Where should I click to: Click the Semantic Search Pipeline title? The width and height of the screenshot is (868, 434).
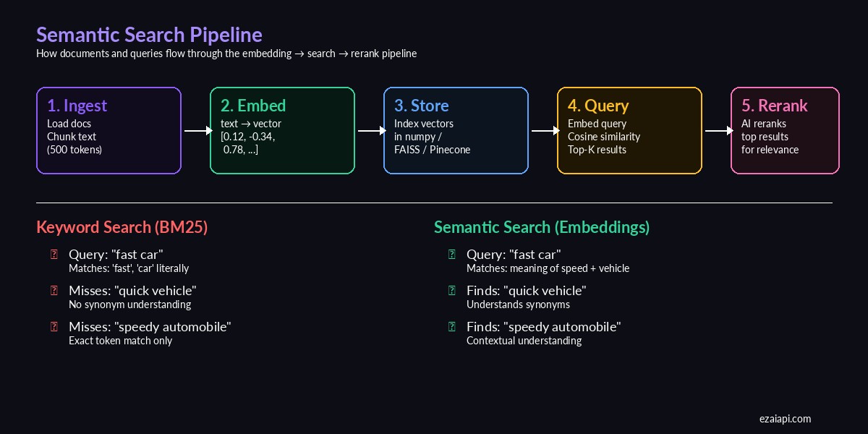[x=149, y=34]
